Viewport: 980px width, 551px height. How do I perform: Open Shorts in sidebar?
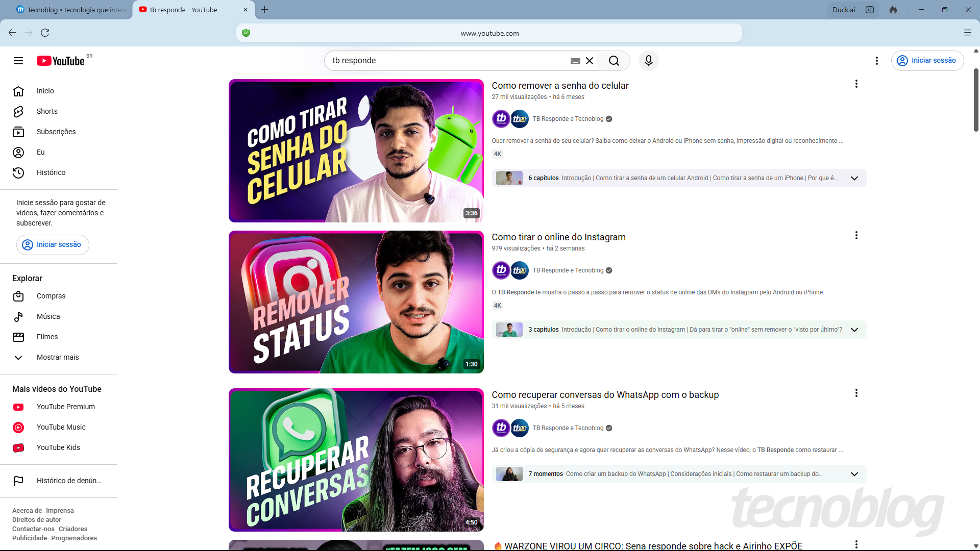pyautogui.click(x=59, y=111)
